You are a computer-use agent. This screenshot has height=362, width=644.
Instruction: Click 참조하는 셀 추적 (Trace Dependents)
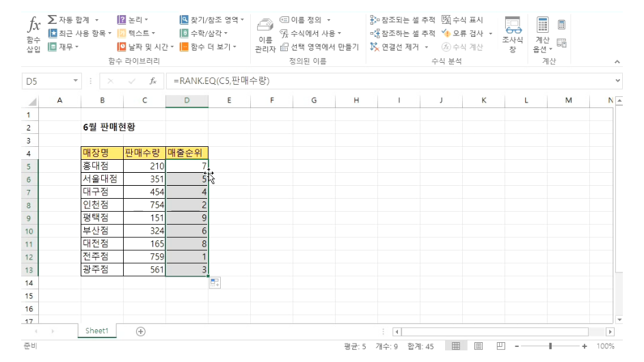tap(402, 33)
